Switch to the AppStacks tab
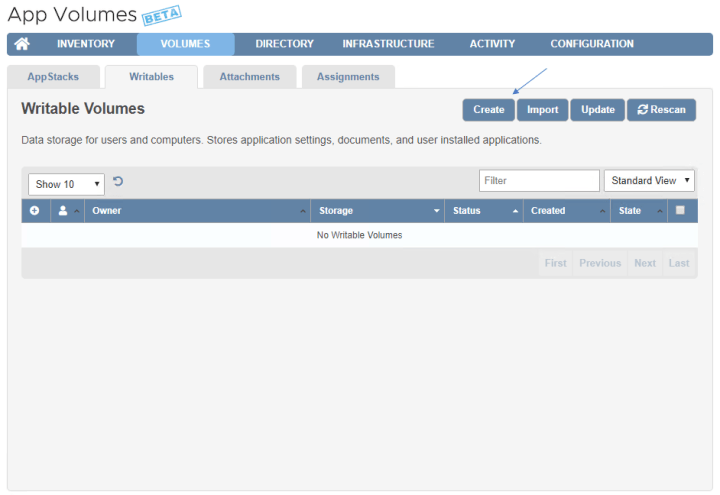Screen dimensions: 720x495 click(x=53, y=77)
